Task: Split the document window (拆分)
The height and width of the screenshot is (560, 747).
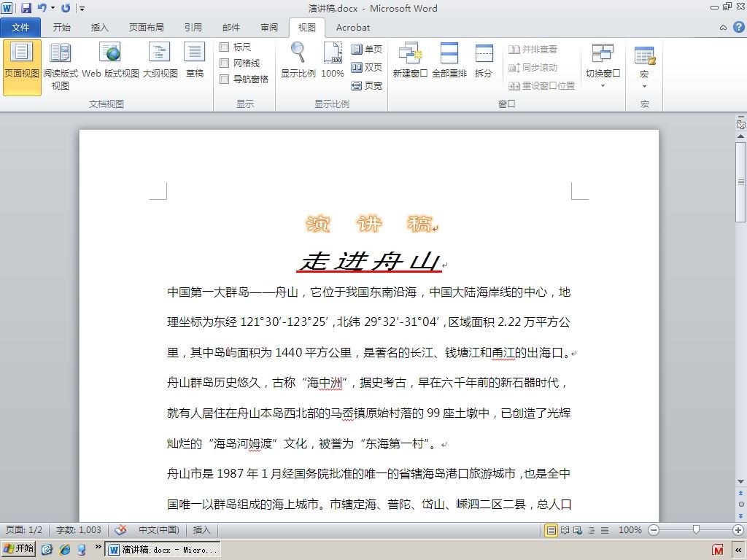Action: click(484, 60)
